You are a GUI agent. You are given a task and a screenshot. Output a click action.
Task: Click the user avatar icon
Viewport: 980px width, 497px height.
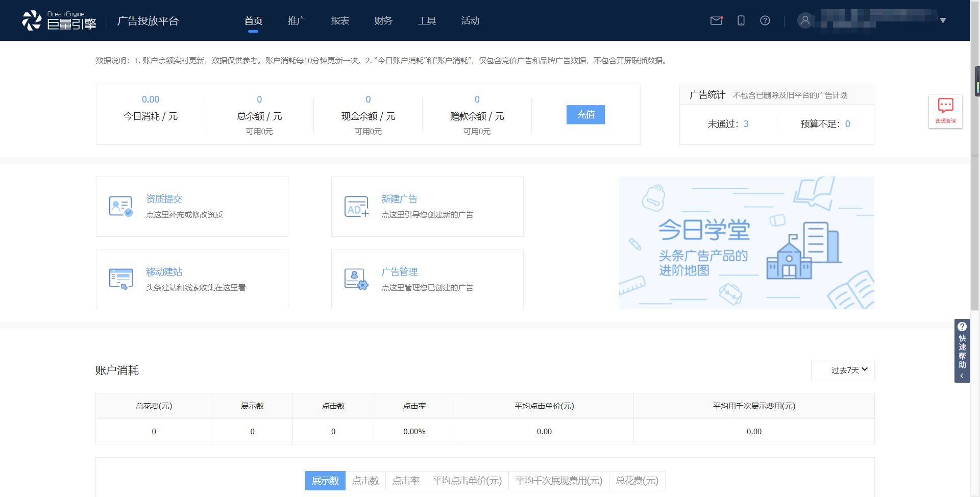tap(805, 20)
